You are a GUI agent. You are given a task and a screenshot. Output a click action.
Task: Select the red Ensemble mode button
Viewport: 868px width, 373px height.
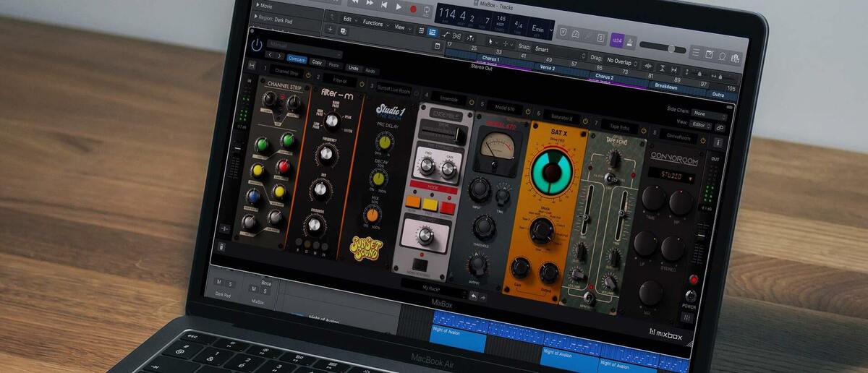[448, 207]
